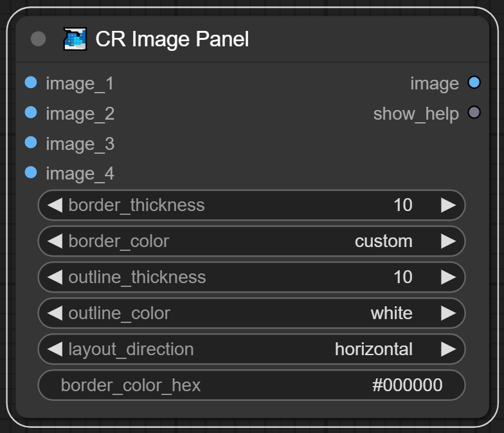Click the image_1 input connector dot
504x433 pixels.
31,82
